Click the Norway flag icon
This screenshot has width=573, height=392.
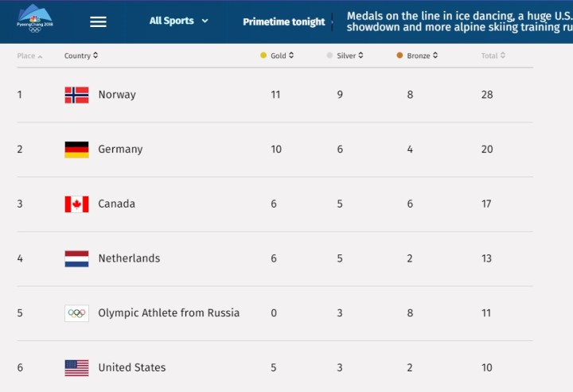(x=76, y=95)
